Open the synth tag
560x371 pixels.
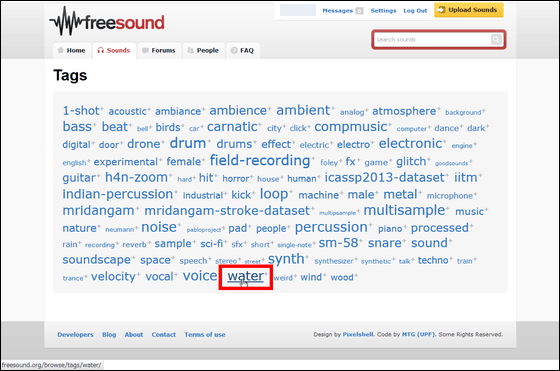(x=286, y=259)
